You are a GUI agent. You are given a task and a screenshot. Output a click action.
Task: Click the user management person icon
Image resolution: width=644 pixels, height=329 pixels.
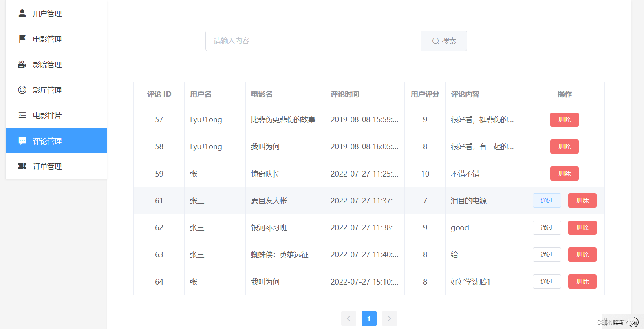coord(22,13)
